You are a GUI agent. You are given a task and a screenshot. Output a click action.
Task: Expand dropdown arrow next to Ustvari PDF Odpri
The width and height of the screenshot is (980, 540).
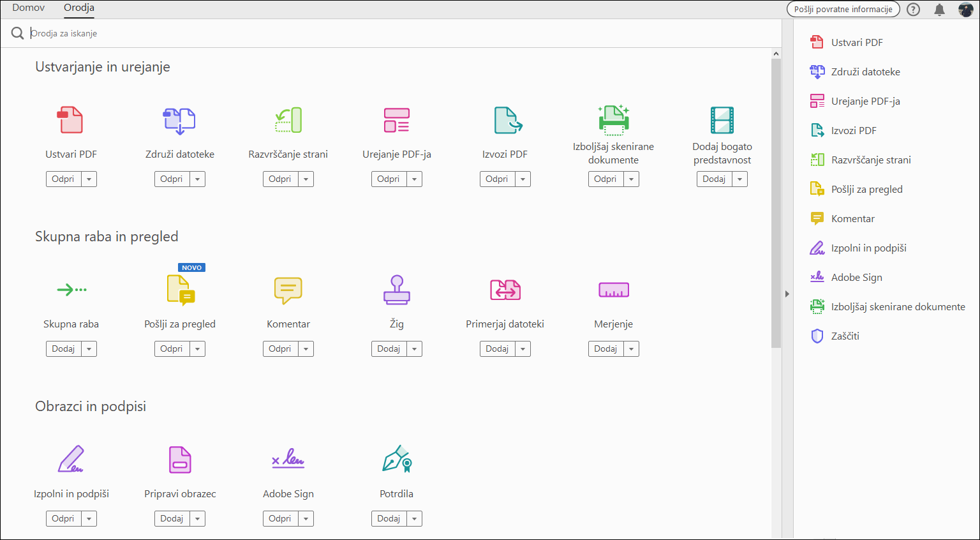pos(89,179)
